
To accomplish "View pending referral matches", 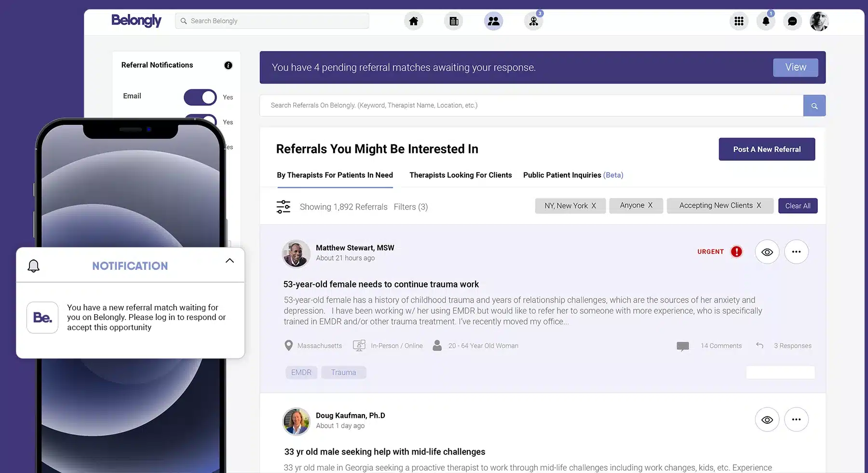I will click(795, 68).
